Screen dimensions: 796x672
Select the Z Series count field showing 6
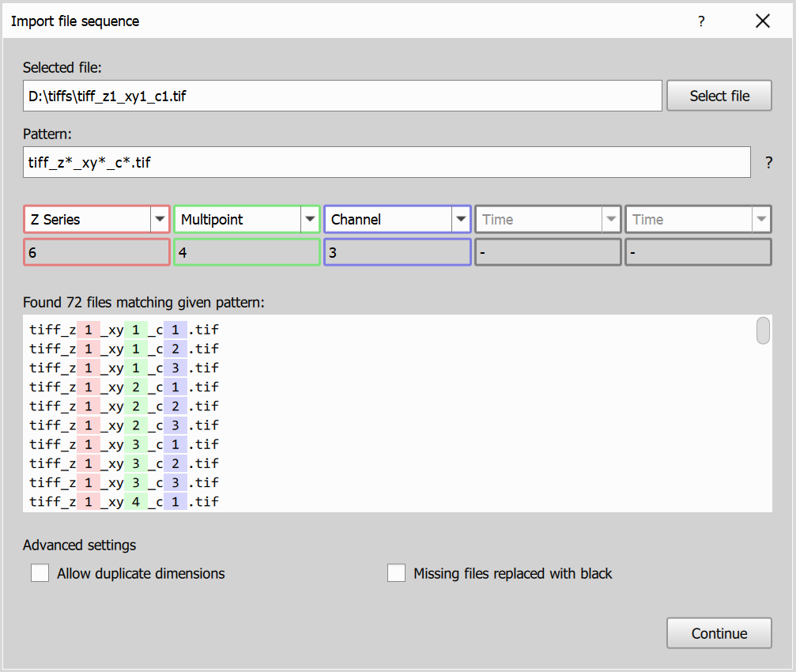pos(96,251)
